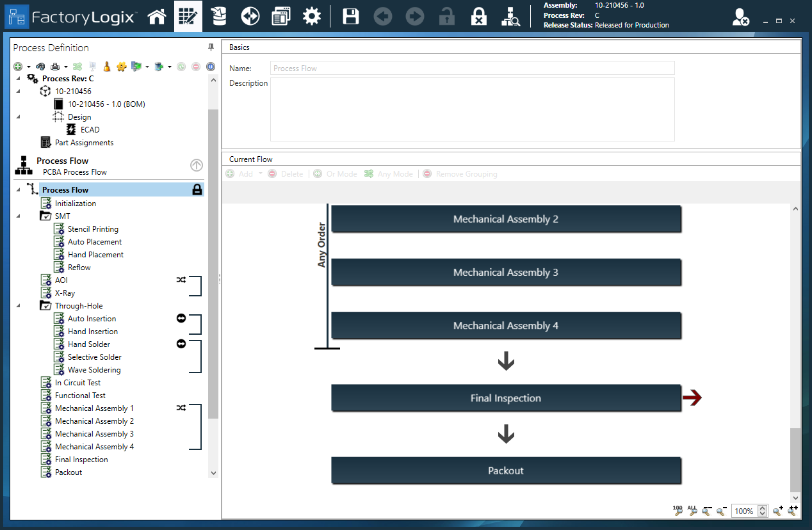Open the green add button dropdown arrow

pyautogui.click(x=29, y=67)
